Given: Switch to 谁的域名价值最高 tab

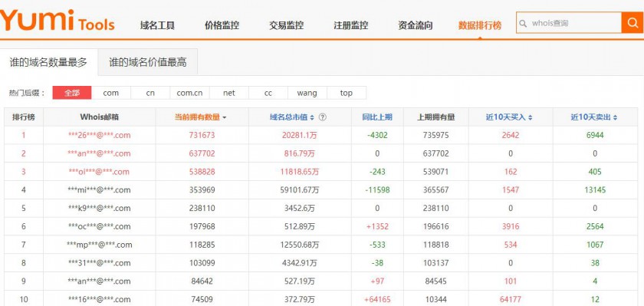Looking at the screenshot, I should click(148, 62).
